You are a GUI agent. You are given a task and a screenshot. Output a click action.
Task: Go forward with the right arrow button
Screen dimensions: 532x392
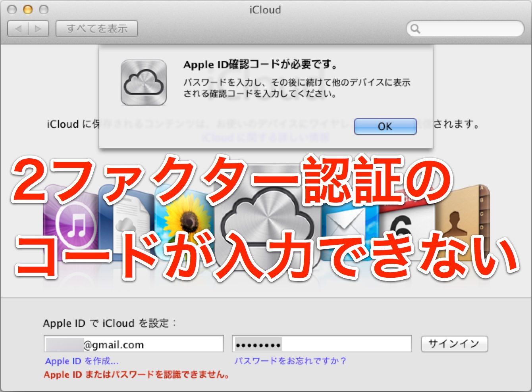(39, 29)
